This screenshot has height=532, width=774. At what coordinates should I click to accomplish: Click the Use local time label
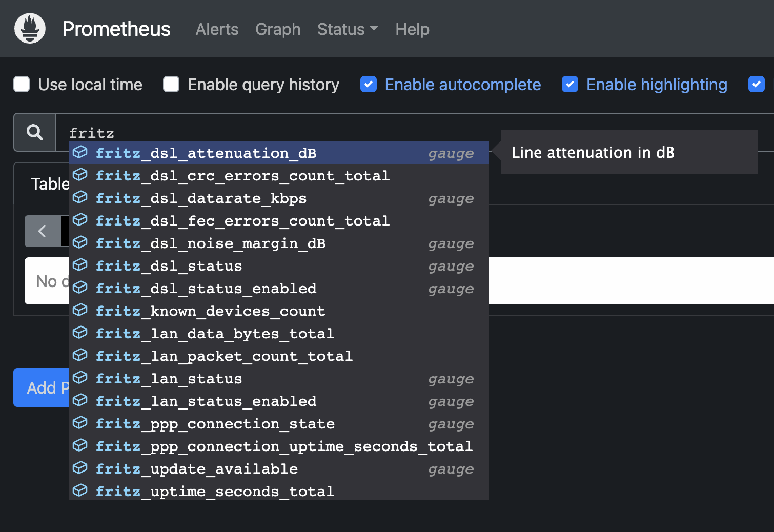[x=90, y=85]
